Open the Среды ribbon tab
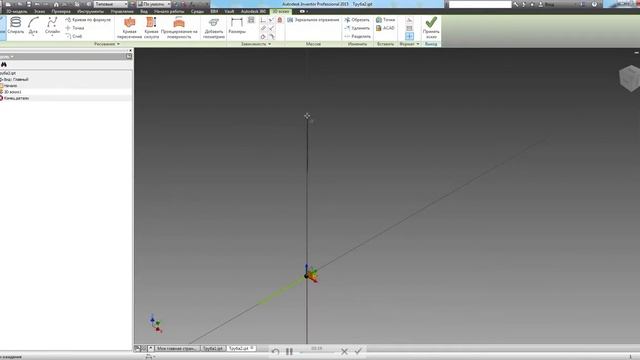Image resolution: width=640 pixels, height=360 pixels. point(197,11)
